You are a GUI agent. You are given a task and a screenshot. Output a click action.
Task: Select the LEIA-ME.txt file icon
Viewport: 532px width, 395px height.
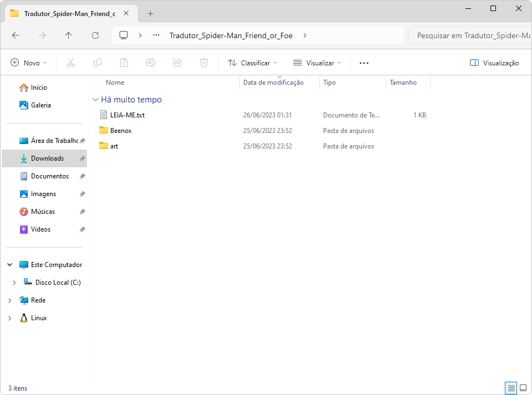pos(104,115)
